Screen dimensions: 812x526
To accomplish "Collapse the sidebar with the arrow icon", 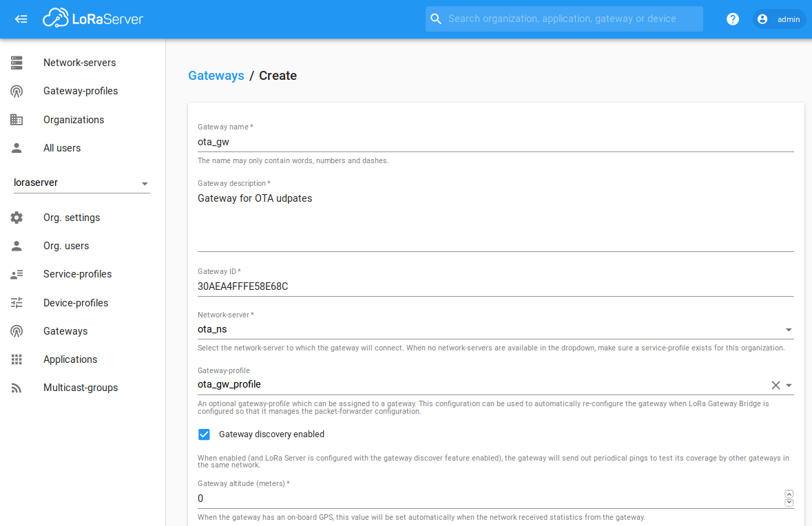I will (21, 19).
